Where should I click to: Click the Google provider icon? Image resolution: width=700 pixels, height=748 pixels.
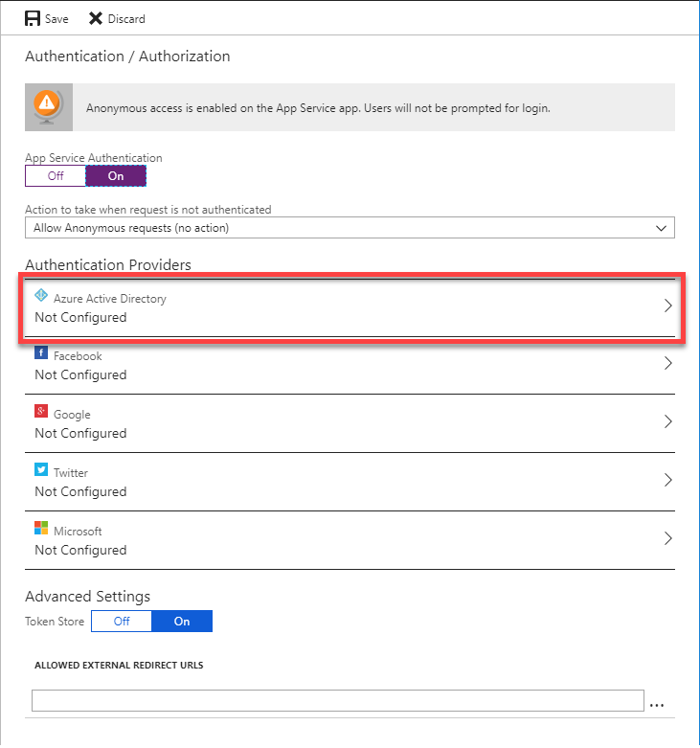(x=41, y=411)
